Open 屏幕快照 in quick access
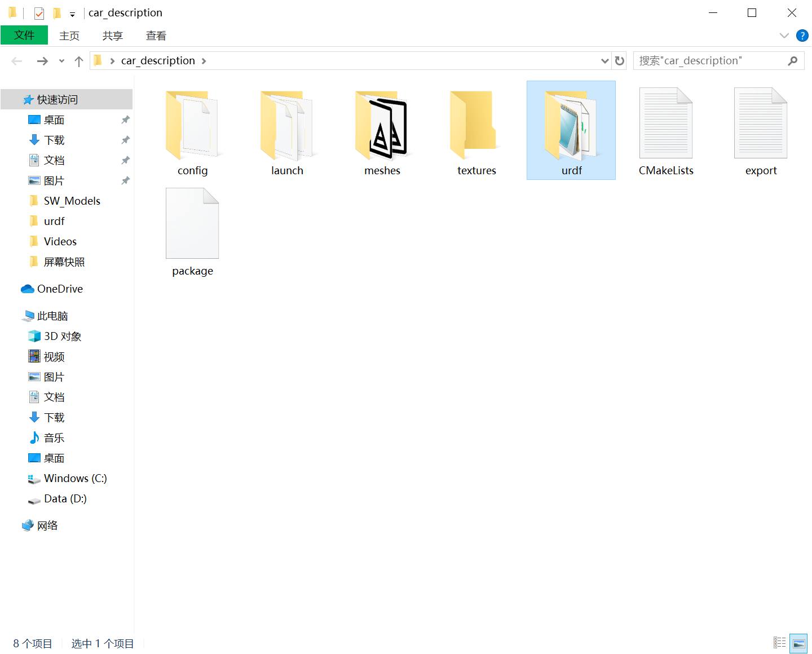812x654 pixels. tap(56, 262)
